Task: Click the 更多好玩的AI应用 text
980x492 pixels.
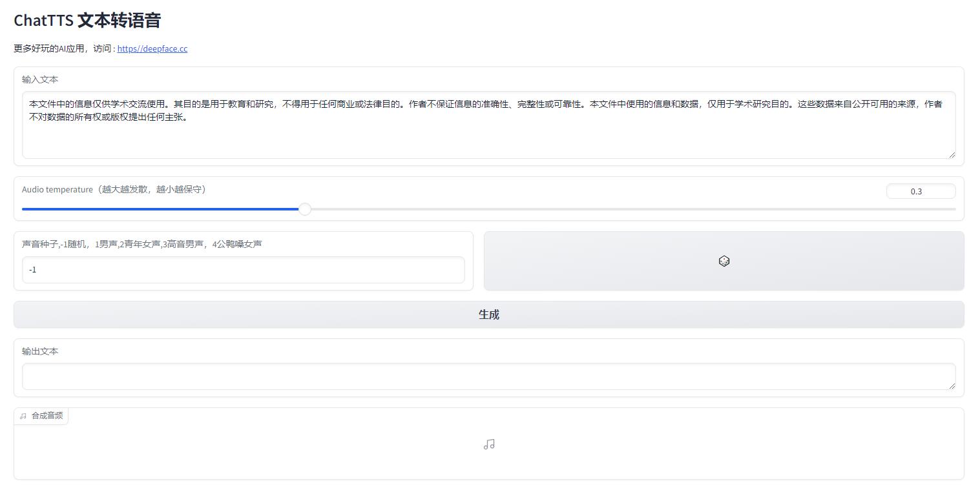Action: point(49,48)
